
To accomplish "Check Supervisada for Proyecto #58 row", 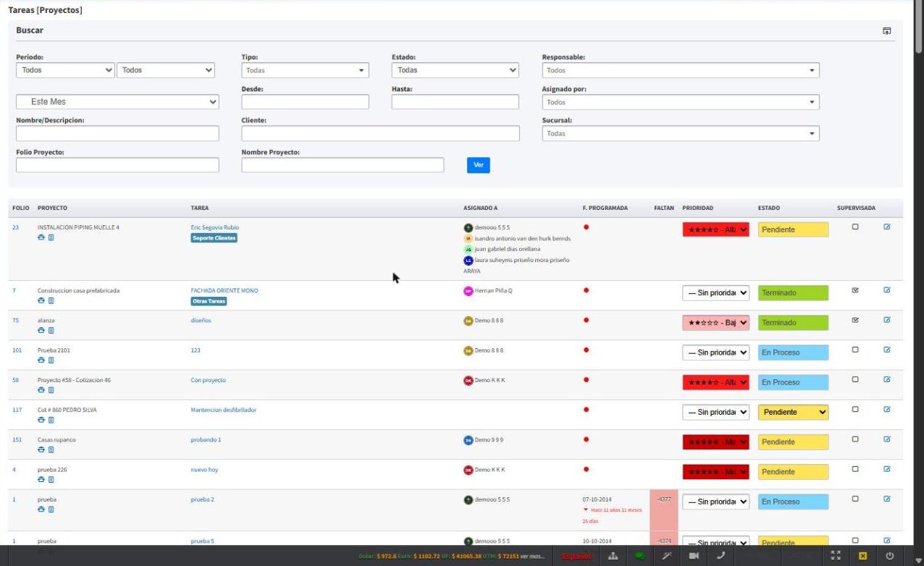I will point(855,379).
